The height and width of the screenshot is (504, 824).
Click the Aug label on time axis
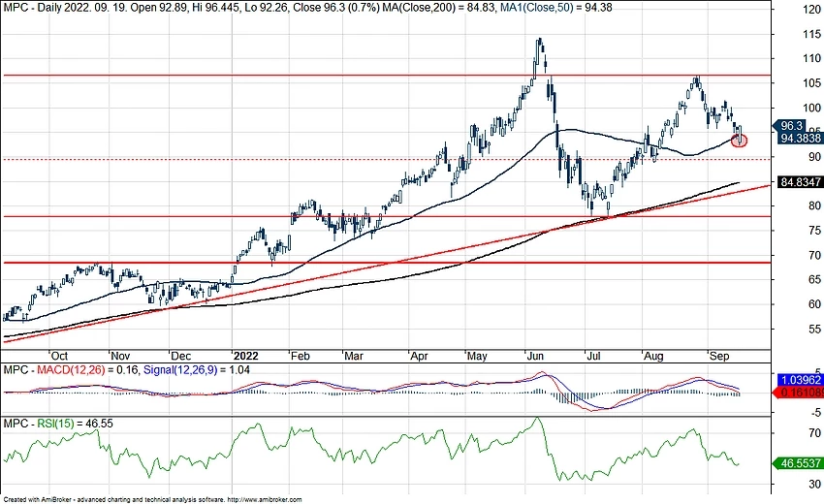(x=653, y=356)
